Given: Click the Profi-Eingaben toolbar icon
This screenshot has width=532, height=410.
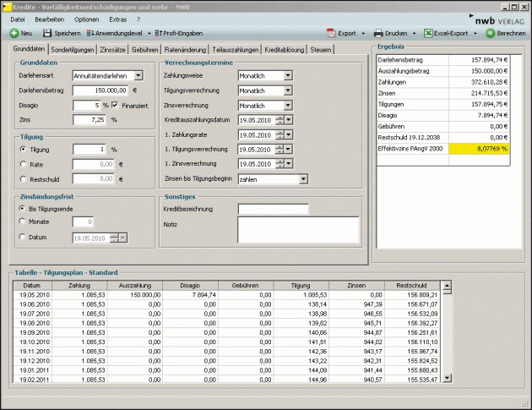Looking at the screenshot, I should coord(157,33).
